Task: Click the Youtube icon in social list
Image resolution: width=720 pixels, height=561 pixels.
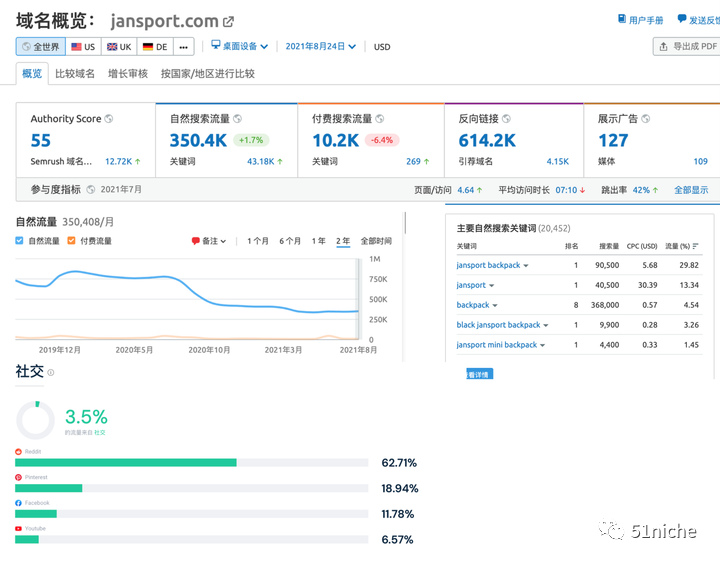Action: click(x=18, y=529)
